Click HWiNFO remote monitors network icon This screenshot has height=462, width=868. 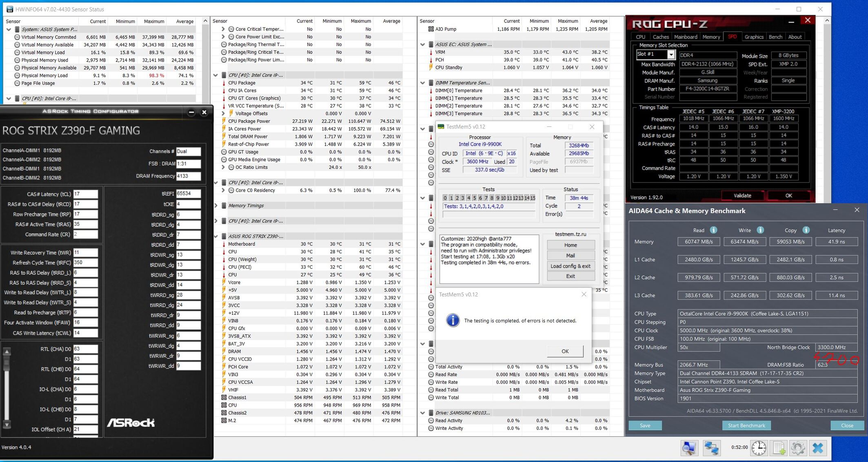click(711, 448)
